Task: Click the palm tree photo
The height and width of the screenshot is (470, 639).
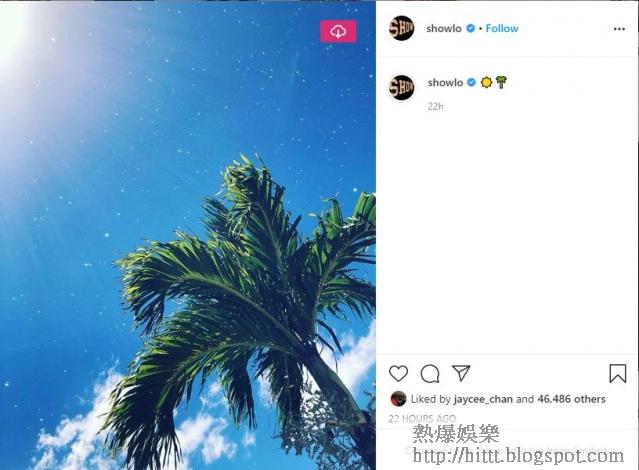Action: pos(187,235)
